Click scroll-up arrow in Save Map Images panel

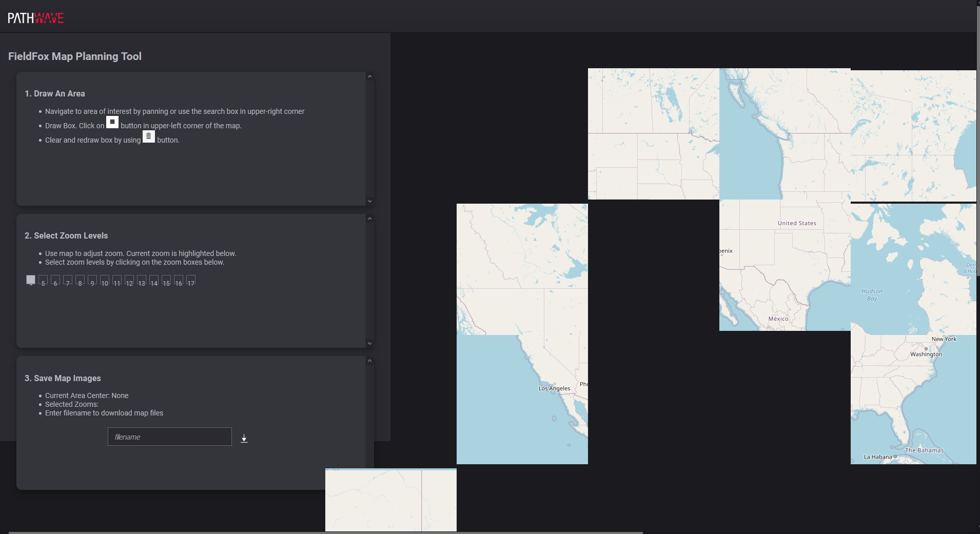tap(369, 361)
